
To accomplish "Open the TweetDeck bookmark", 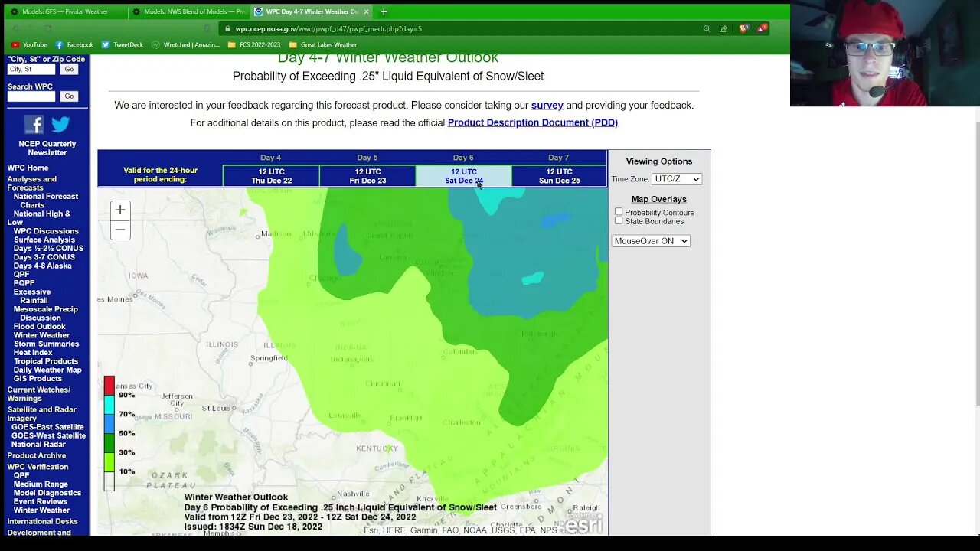I will pos(122,44).
